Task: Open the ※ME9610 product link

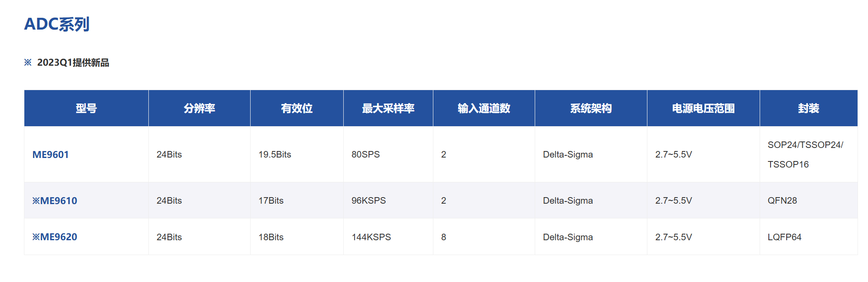Action: (x=55, y=201)
